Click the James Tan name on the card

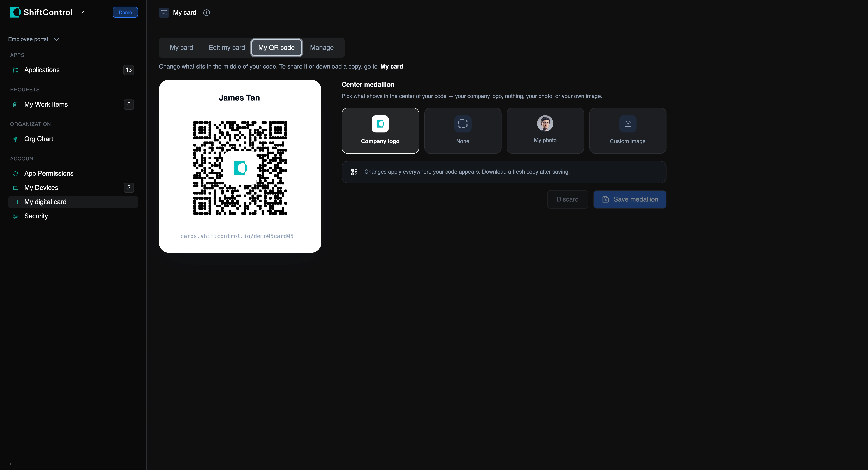pos(239,98)
